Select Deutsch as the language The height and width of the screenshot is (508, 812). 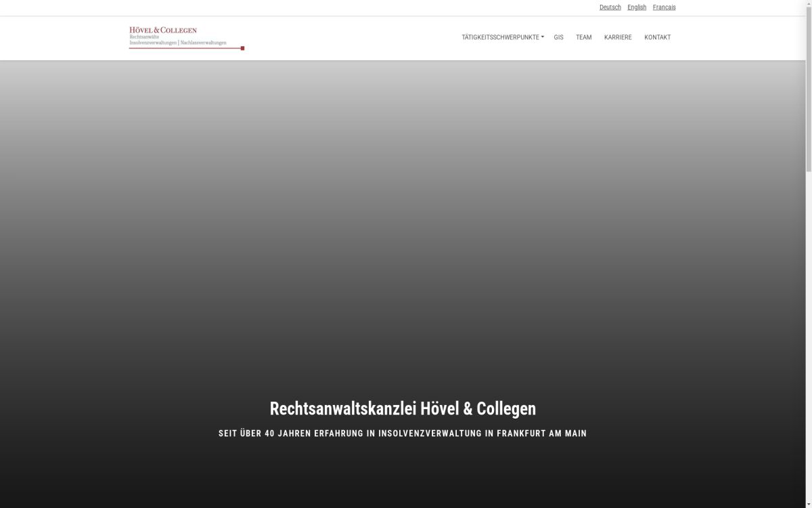[x=610, y=7]
